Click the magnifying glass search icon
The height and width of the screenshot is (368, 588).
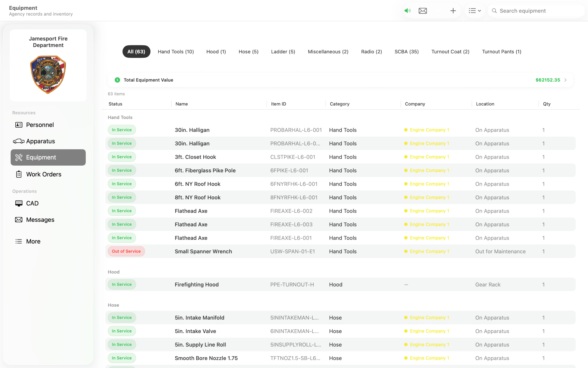click(x=494, y=11)
